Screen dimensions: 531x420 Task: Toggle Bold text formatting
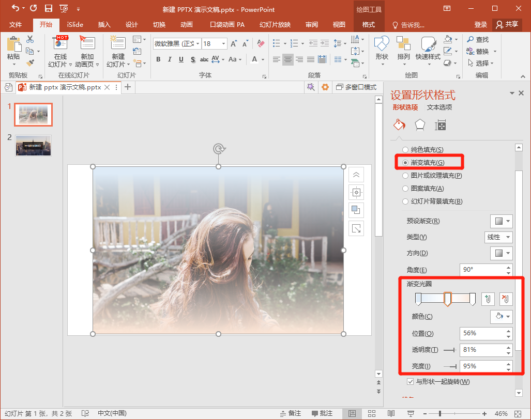158,59
